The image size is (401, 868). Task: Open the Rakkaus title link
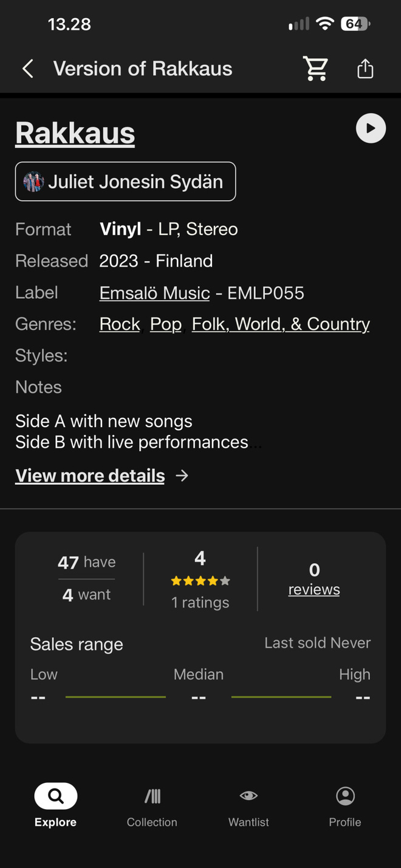(x=75, y=132)
